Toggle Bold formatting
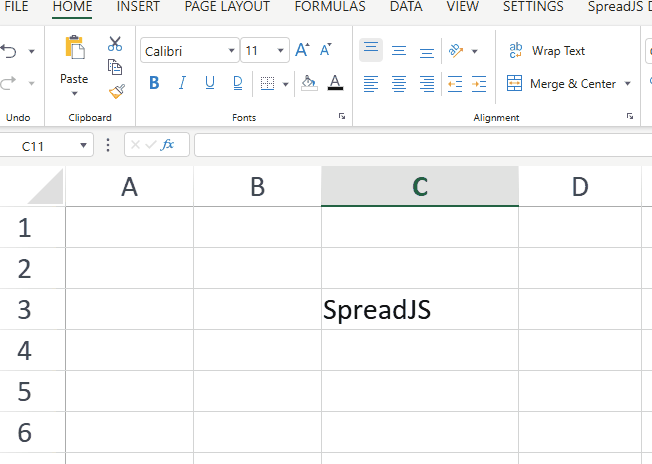This screenshot has height=464, width=652. pos(154,83)
